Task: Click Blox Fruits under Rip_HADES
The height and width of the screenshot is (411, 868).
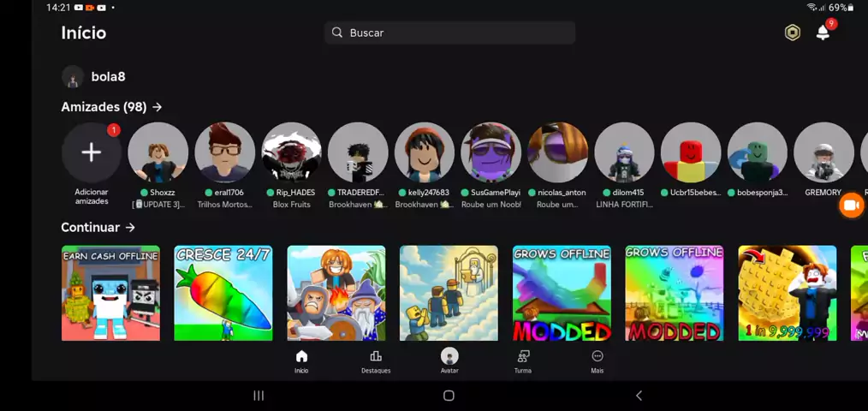Action: pos(291,205)
